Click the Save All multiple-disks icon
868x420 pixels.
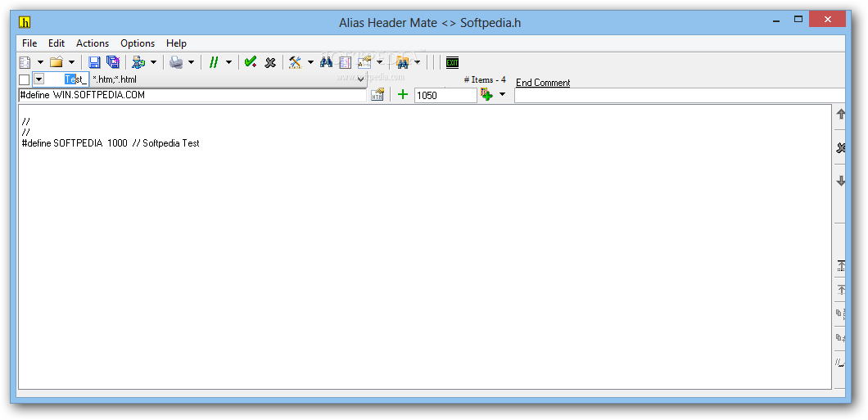tap(112, 62)
